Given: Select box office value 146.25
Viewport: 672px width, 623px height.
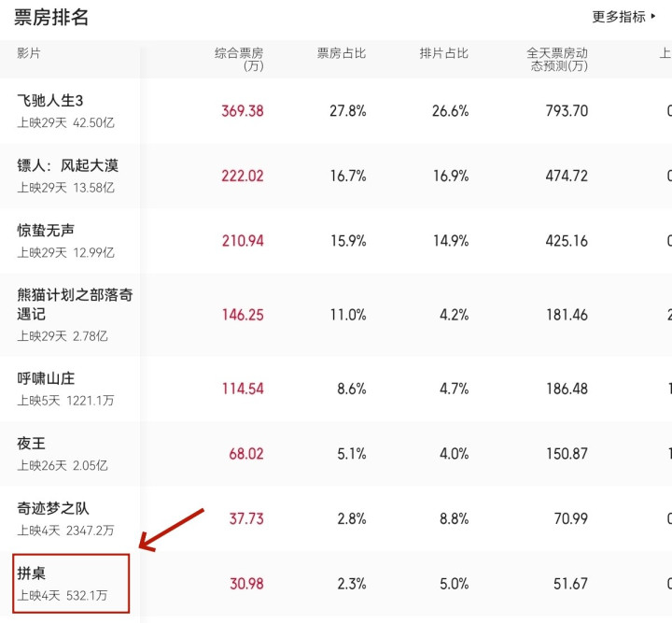Looking at the screenshot, I should [243, 315].
